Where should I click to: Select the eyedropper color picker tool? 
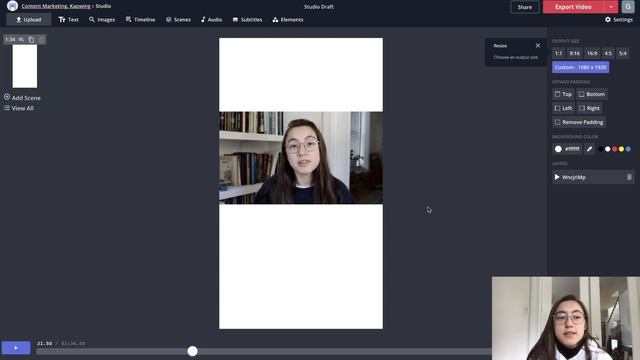[x=589, y=149]
